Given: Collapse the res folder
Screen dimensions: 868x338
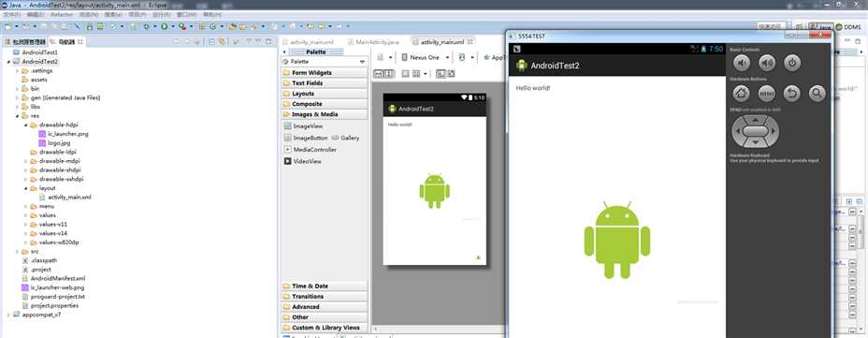Looking at the screenshot, I should 17,116.
